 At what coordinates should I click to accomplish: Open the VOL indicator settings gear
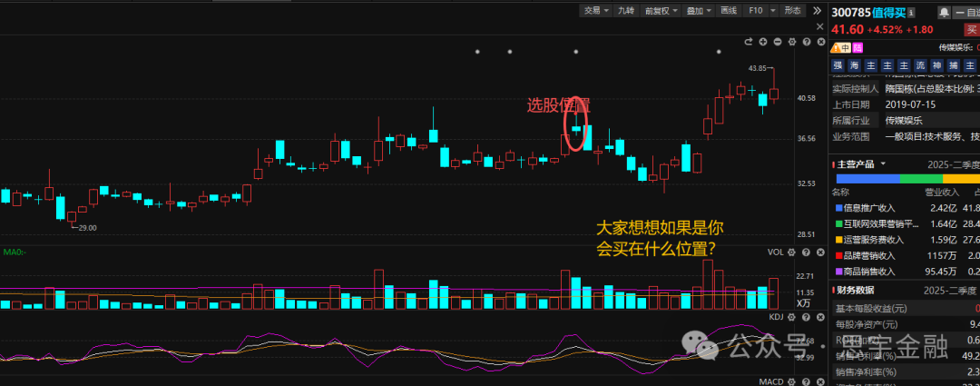click(x=792, y=252)
